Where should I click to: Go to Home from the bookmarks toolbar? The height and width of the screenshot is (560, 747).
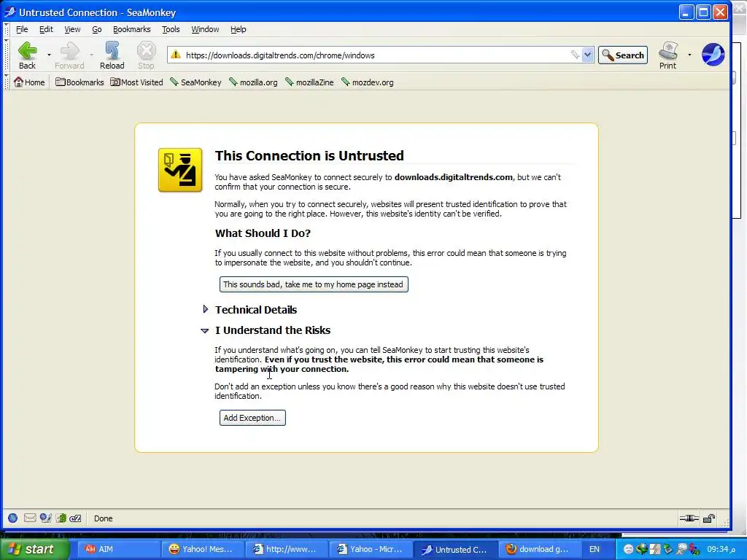click(x=29, y=82)
